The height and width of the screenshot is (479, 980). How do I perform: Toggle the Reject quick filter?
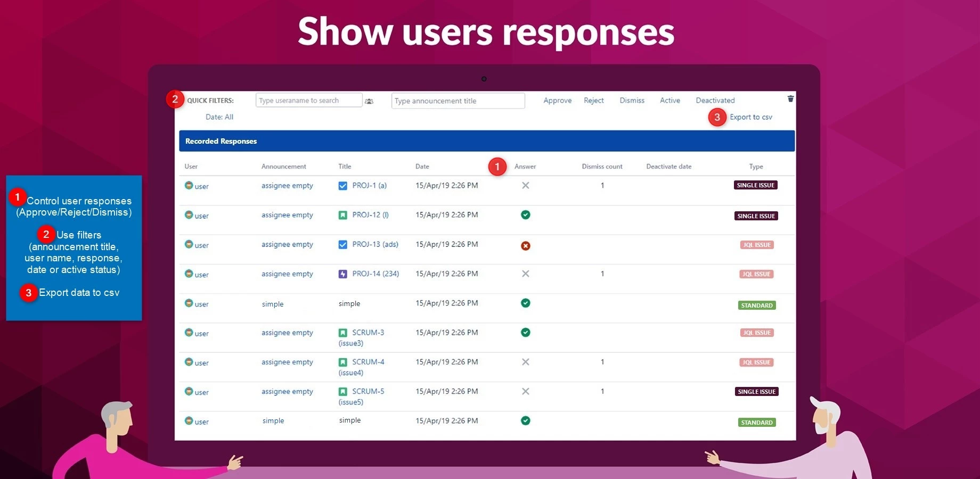(x=594, y=101)
